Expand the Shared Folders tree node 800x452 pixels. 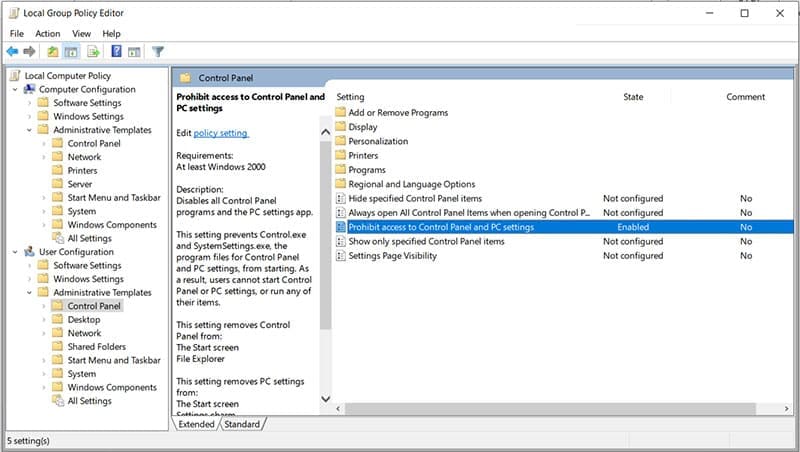point(43,347)
